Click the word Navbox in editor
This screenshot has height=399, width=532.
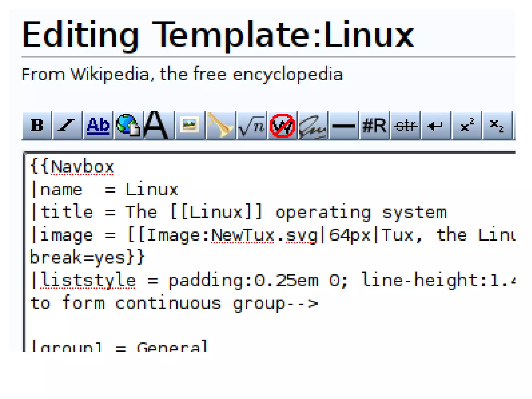coord(82,167)
